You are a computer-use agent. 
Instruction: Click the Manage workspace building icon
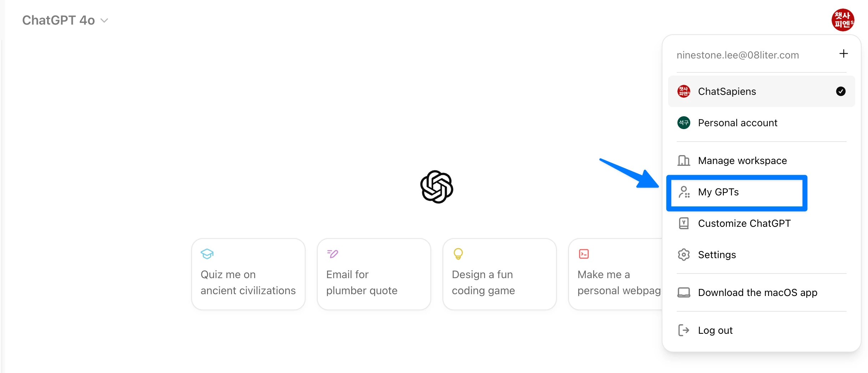683,160
